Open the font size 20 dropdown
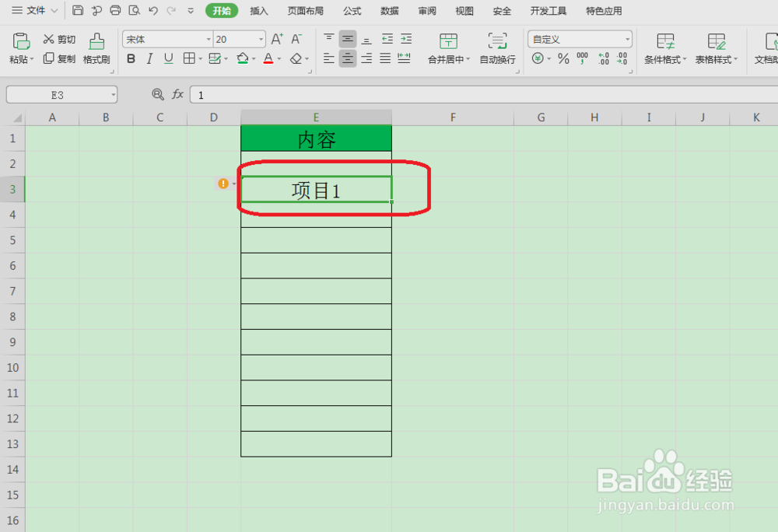The height and width of the screenshot is (532, 778). (x=261, y=39)
